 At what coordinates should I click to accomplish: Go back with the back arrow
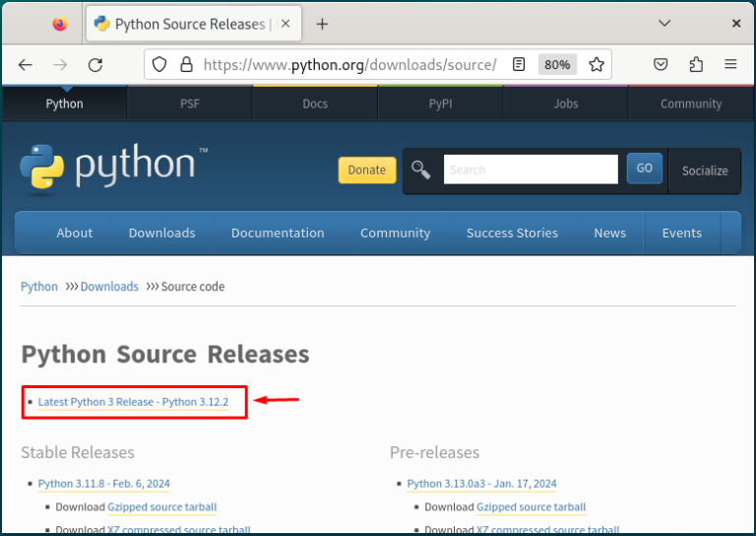[25, 65]
